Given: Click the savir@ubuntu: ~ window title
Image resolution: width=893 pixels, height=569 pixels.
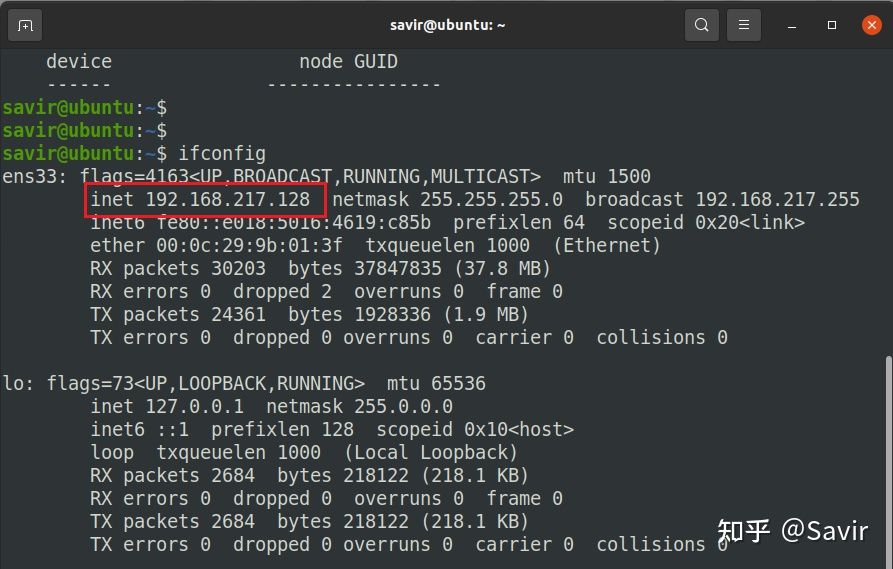Looking at the screenshot, I should 448,25.
